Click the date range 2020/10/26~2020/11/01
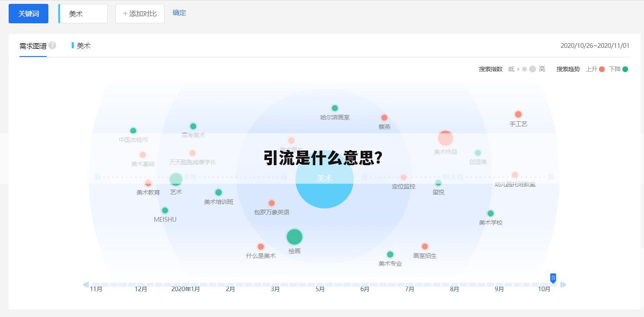 point(595,46)
